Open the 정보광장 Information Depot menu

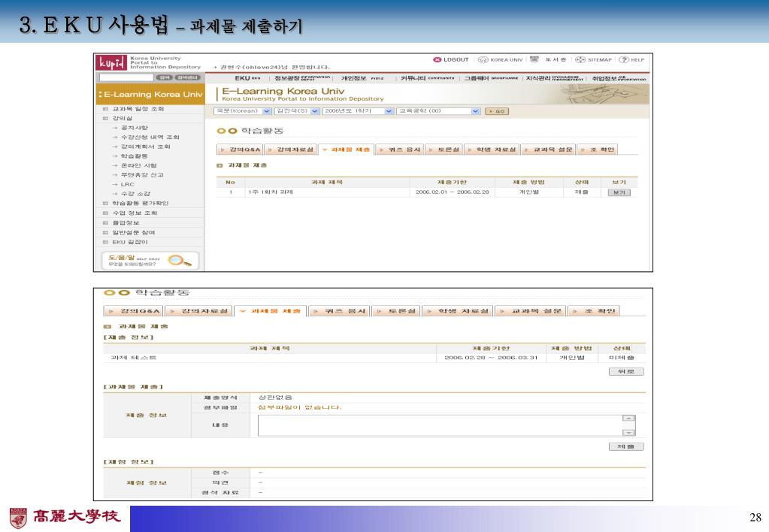[x=302, y=78]
